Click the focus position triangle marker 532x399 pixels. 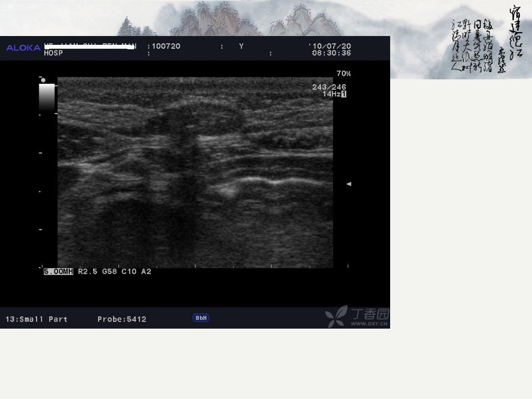(x=349, y=184)
